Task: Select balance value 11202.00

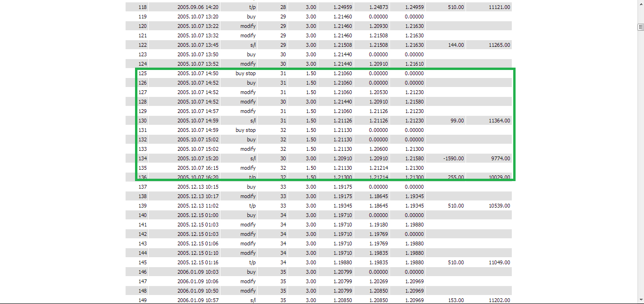Action: [499, 300]
